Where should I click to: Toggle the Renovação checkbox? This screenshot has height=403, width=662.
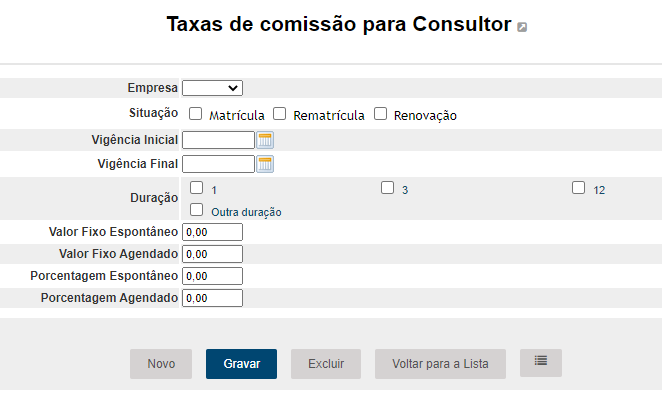click(x=381, y=114)
